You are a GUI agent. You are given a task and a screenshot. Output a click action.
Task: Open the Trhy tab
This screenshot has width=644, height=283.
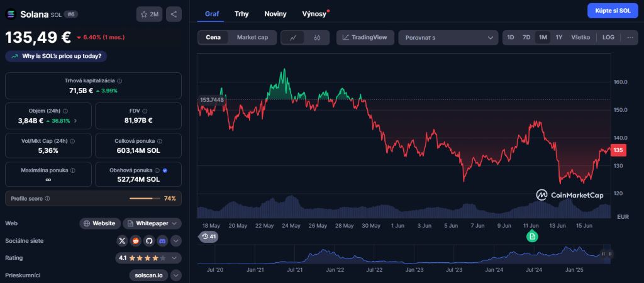point(241,13)
